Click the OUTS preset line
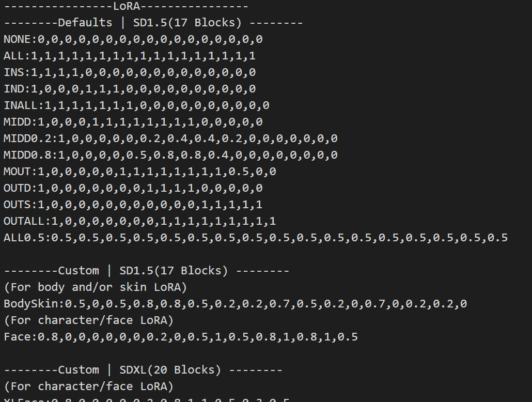 click(133, 205)
